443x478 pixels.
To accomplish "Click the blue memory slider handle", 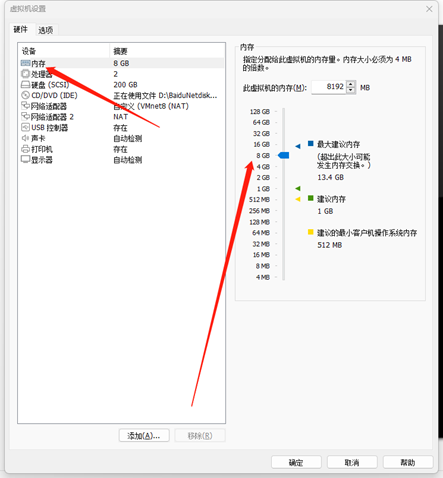I will 284,155.
